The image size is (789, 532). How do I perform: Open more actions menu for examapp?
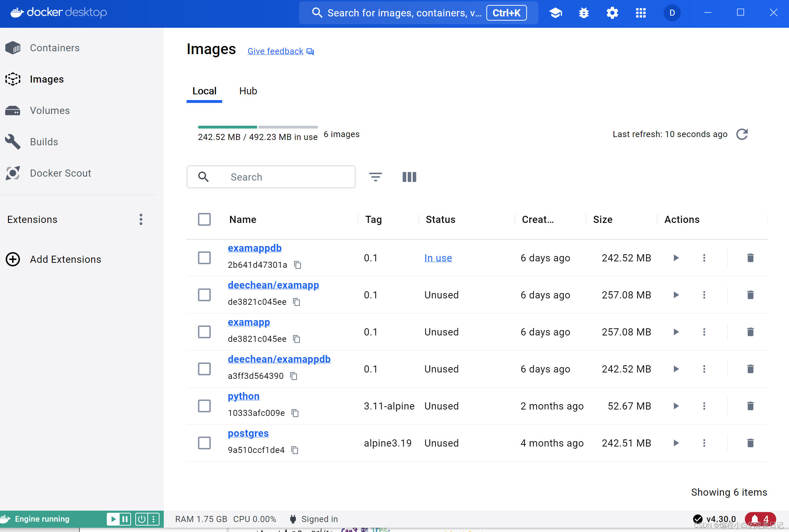coord(704,332)
